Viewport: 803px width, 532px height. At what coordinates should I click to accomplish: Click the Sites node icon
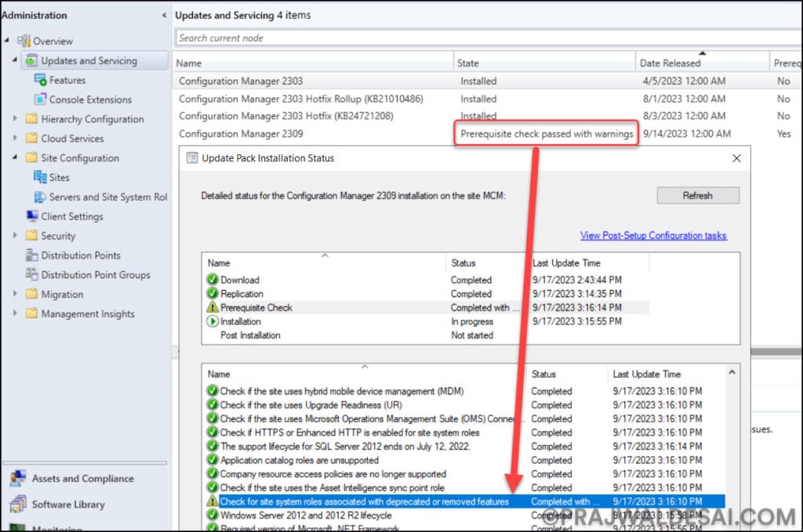pos(40,177)
